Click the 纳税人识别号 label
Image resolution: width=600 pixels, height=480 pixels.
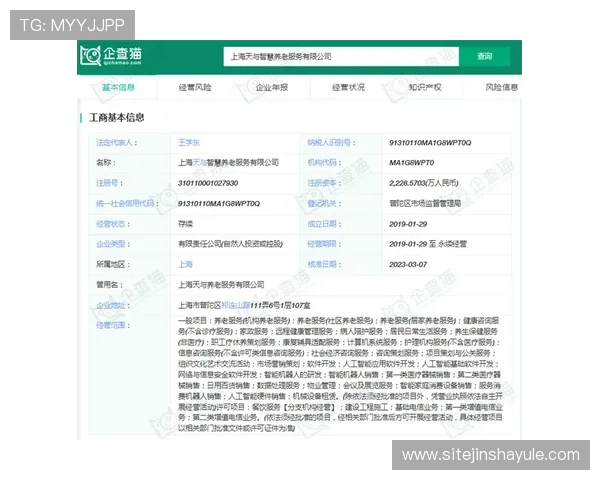click(x=331, y=143)
